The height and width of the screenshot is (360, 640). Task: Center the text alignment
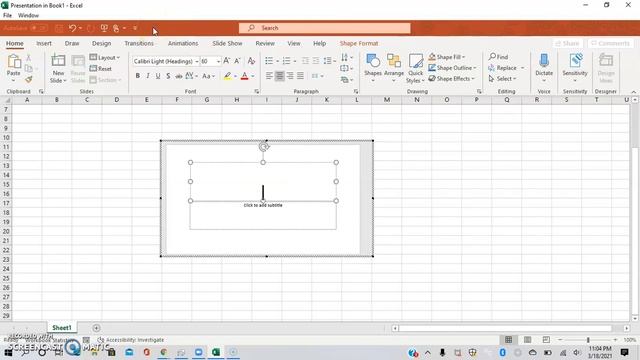(x=280, y=76)
